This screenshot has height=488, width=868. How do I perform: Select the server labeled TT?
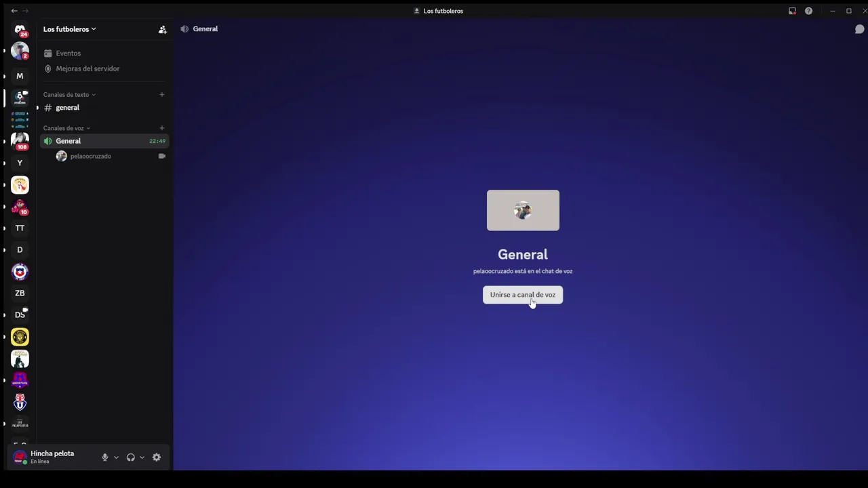pyautogui.click(x=20, y=228)
